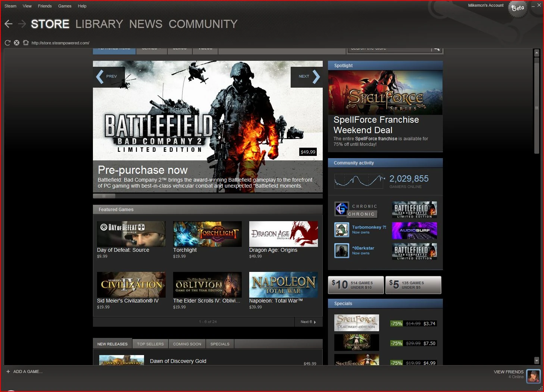Open ^0Darkstar's avatar picture
Image resolution: width=544 pixels, height=392 pixels.
click(341, 251)
